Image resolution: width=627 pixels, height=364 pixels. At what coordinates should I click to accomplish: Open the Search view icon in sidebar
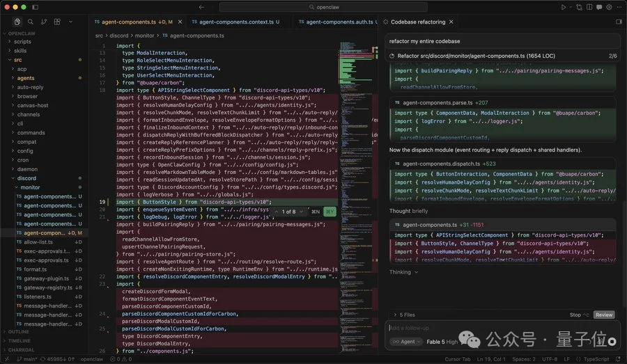tap(31, 22)
